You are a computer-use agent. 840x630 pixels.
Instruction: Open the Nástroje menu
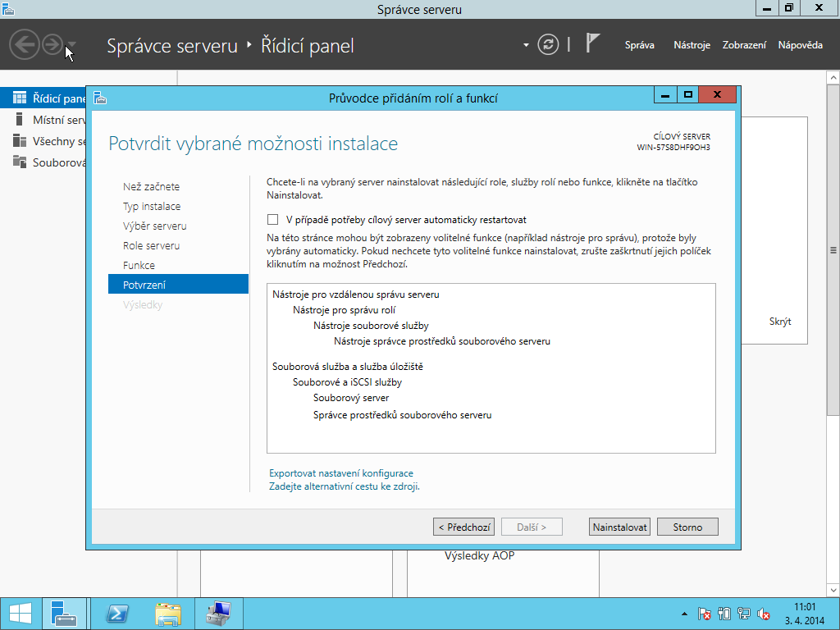692,45
